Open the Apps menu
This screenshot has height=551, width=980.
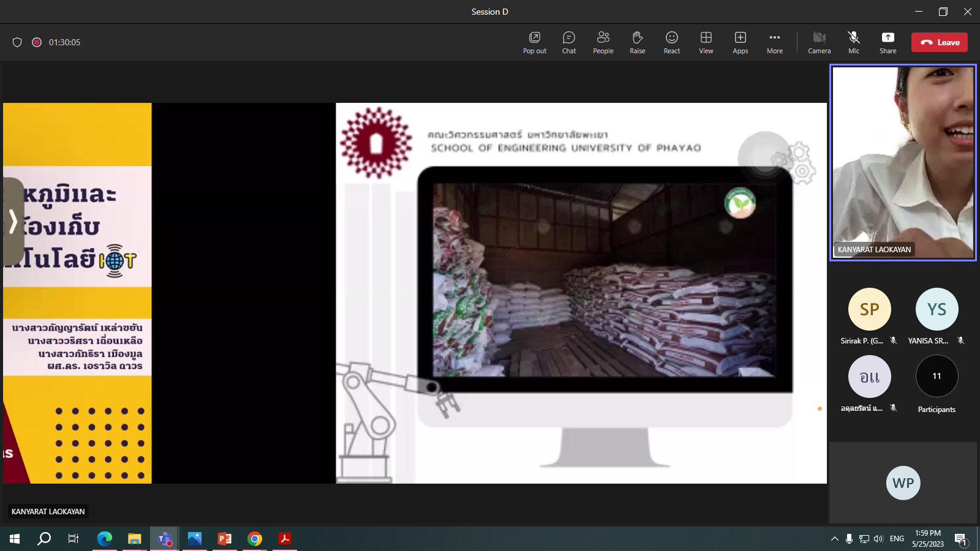[741, 42]
